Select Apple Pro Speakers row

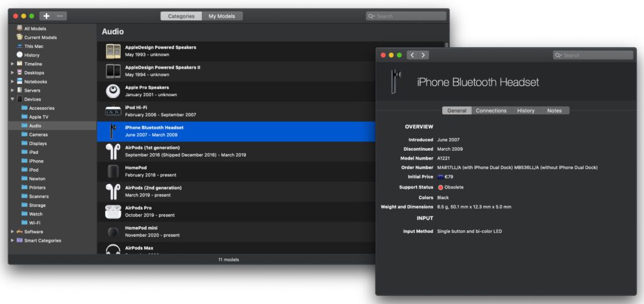[x=236, y=91]
